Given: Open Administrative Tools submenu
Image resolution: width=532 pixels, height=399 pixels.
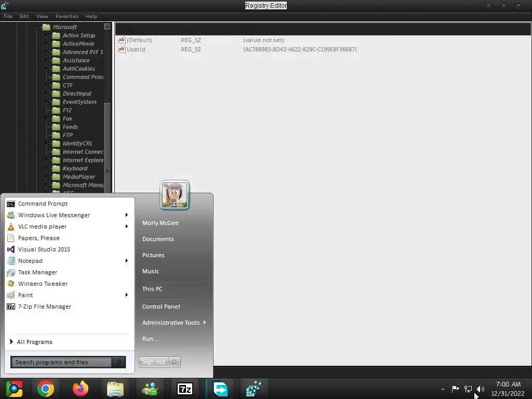Looking at the screenshot, I should 174,323.
